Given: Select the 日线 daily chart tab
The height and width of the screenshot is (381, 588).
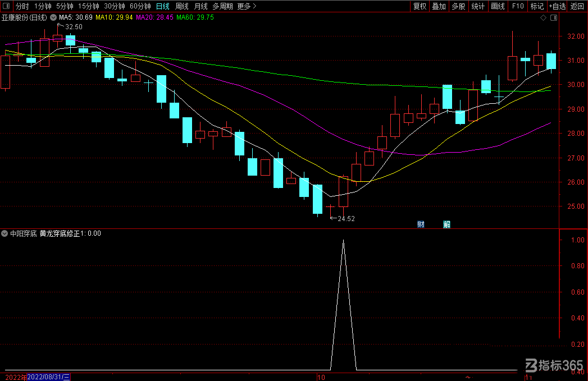Looking at the screenshot, I should 163,6.
